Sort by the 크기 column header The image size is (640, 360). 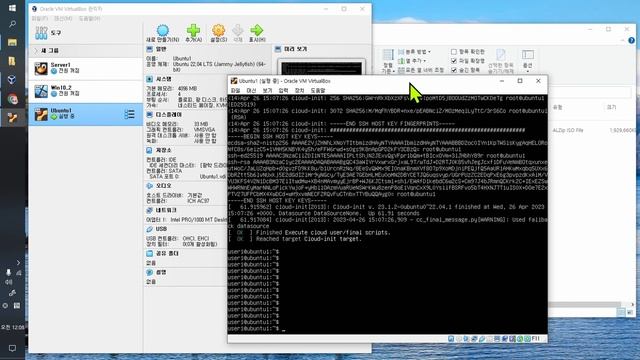click(x=611, y=107)
